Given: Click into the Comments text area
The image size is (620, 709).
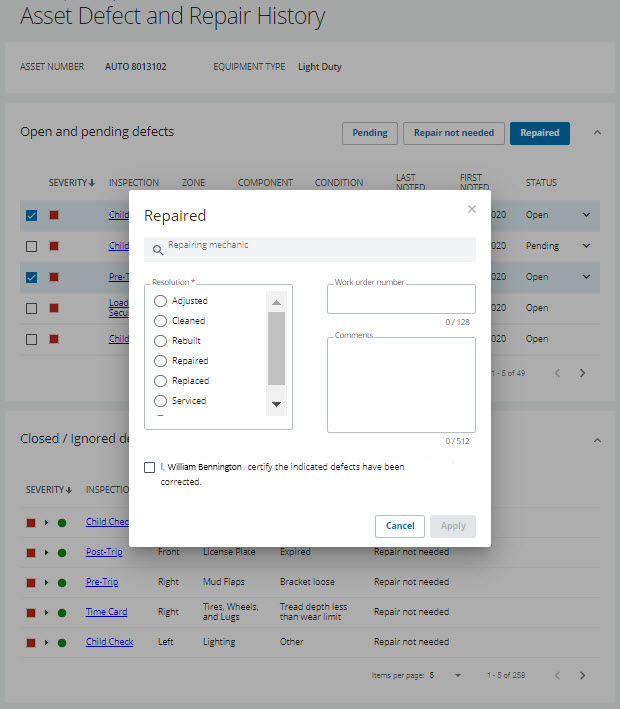Looking at the screenshot, I should point(401,385).
